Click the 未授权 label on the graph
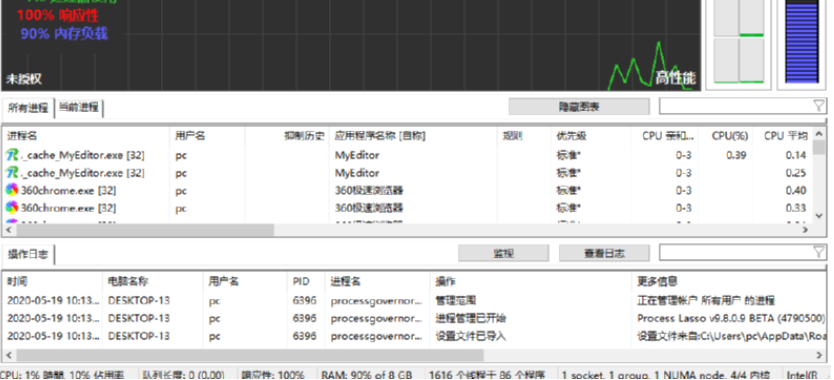This screenshot has height=380, width=834. (x=24, y=79)
